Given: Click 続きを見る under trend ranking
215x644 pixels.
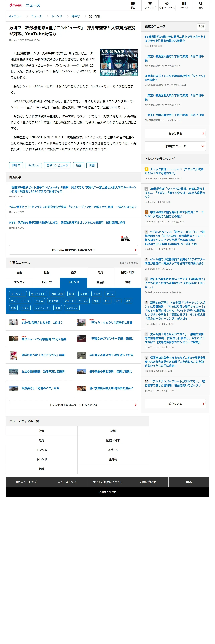Looking at the screenshot, I should pos(175,404).
